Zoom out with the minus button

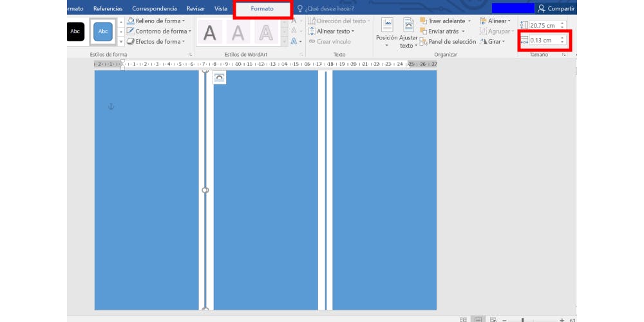504,319
